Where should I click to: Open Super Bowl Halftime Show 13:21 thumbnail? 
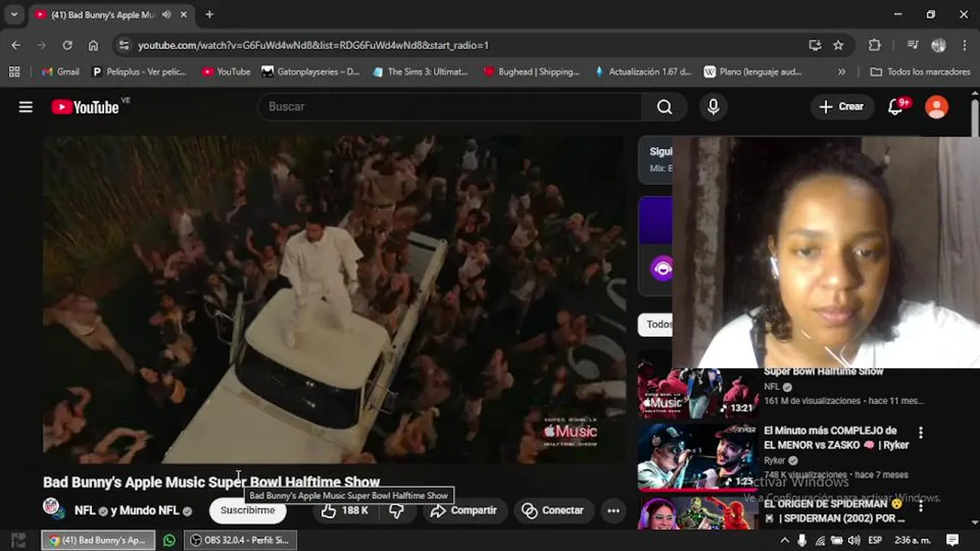pyautogui.click(x=698, y=393)
